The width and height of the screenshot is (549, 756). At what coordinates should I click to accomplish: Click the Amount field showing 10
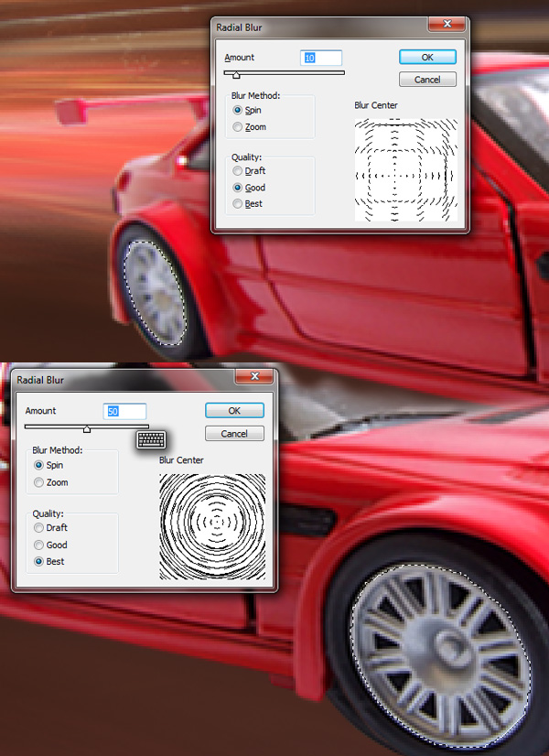(x=321, y=58)
